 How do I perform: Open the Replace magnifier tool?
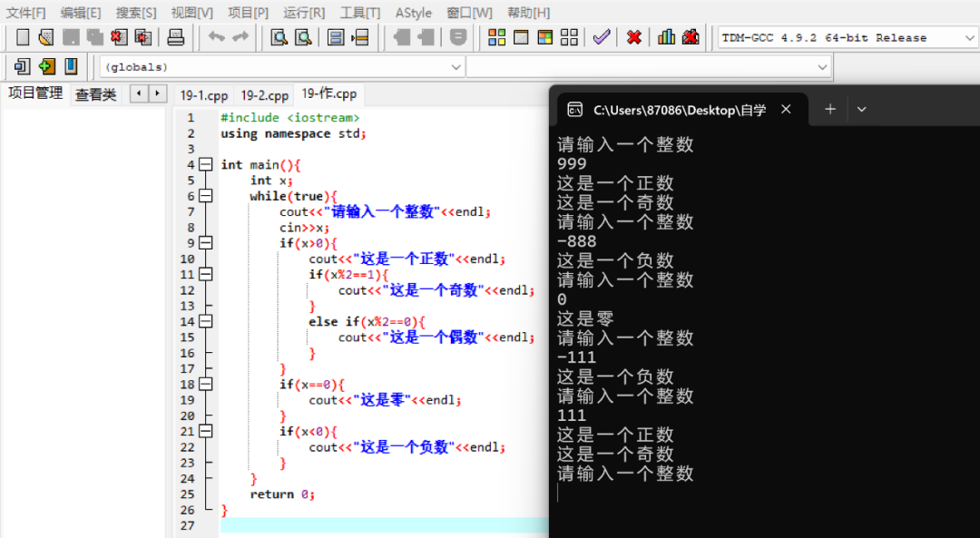pyautogui.click(x=303, y=37)
